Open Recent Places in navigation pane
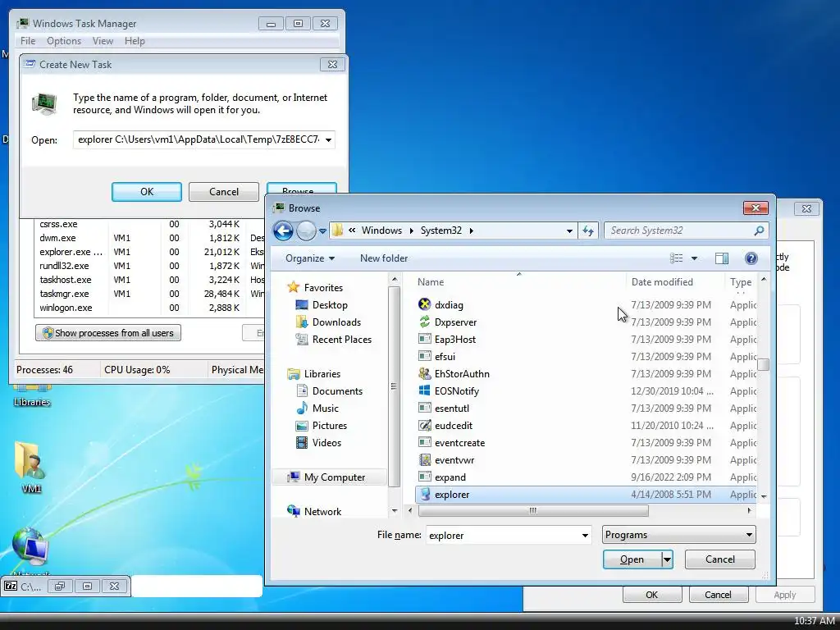Screen dimensions: 840x630 point(342,339)
